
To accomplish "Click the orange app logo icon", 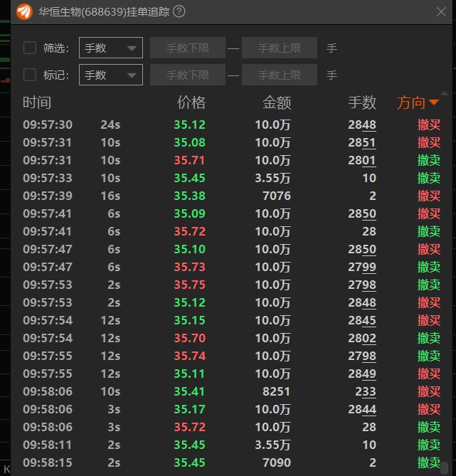I will pyautogui.click(x=24, y=12).
